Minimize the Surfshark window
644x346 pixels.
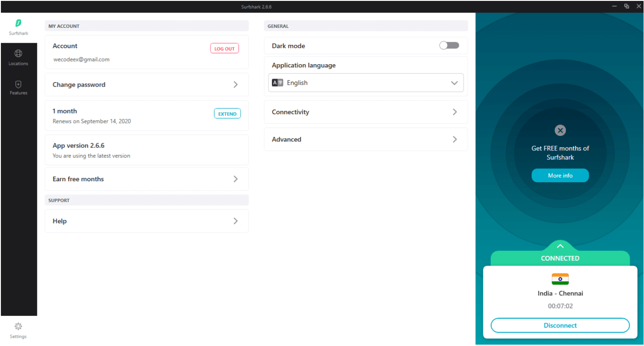pos(614,6)
